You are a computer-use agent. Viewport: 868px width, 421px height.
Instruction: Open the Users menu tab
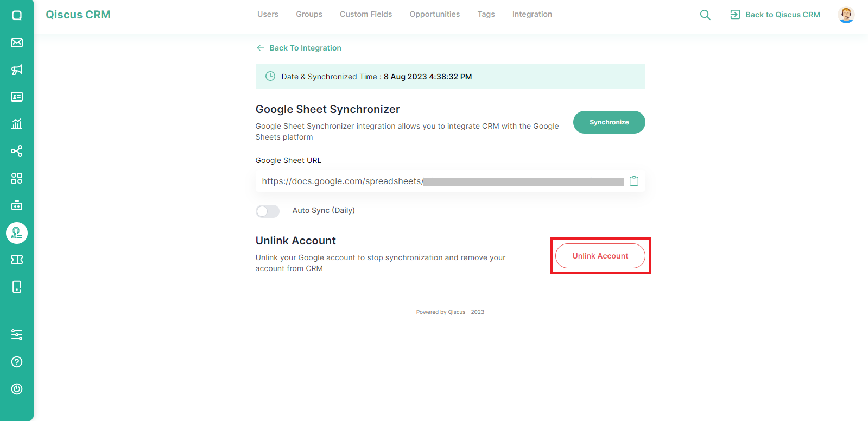coord(268,14)
